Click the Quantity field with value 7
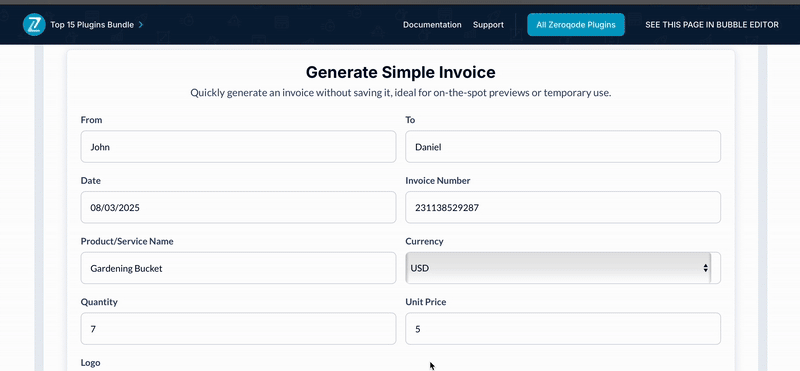800x371 pixels. pos(238,329)
